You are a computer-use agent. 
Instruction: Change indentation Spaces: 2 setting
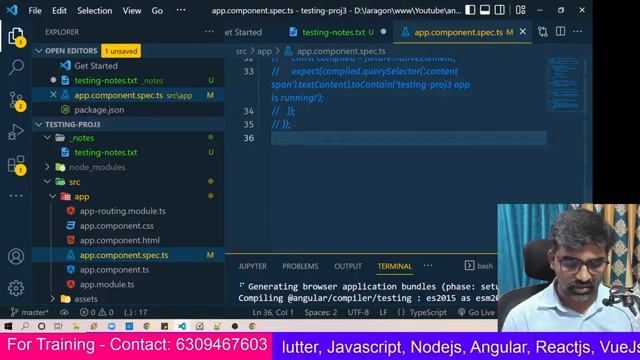click(321, 313)
